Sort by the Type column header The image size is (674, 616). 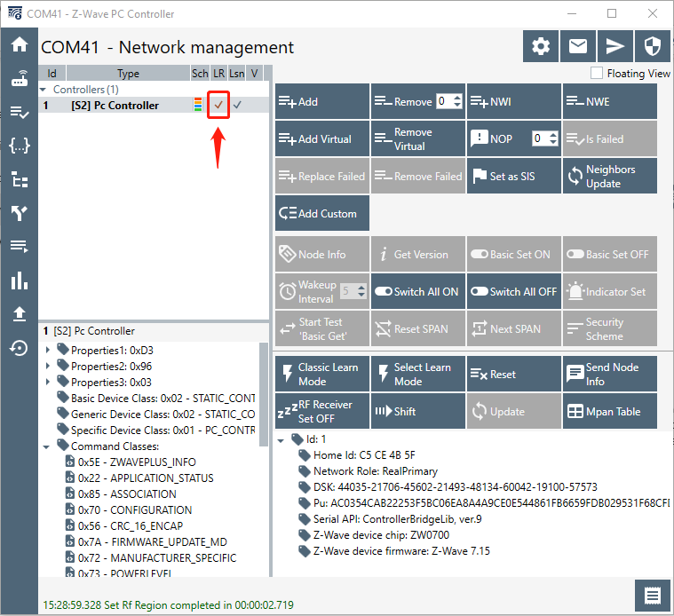click(x=128, y=74)
